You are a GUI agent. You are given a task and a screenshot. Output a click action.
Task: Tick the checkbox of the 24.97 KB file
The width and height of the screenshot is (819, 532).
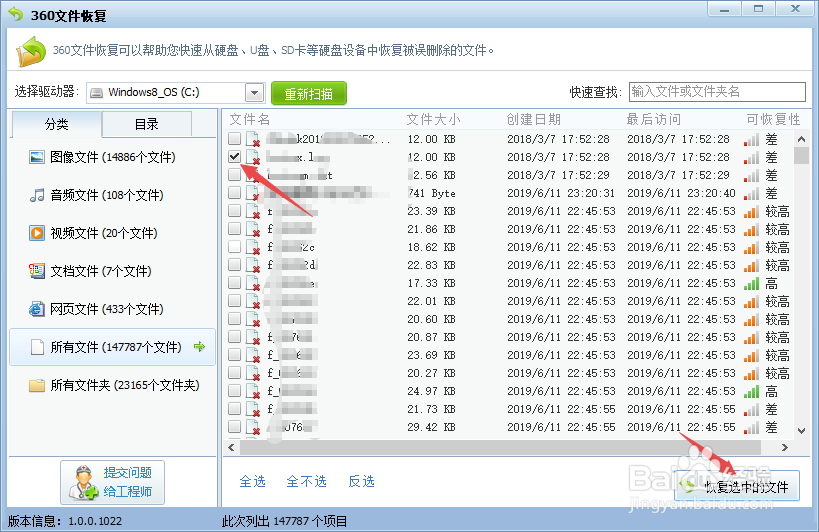tap(235, 391)
